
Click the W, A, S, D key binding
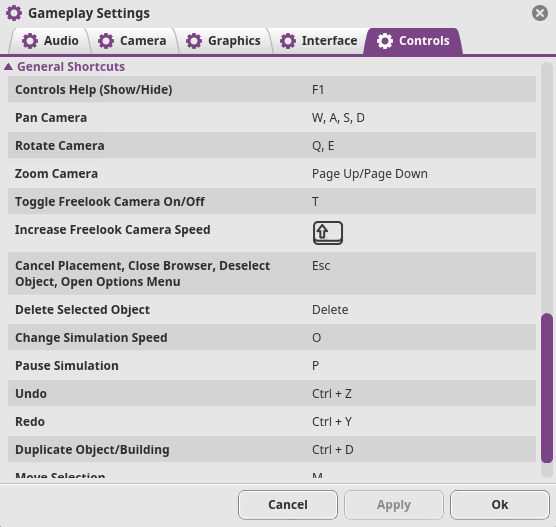(x=338, y=118)
